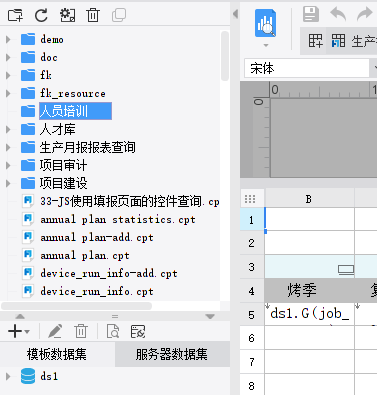Viewport: 377px width, 395px height.
Task: Select the ds1 dataset
Action: pyautogui.click(x=49, y=377)
